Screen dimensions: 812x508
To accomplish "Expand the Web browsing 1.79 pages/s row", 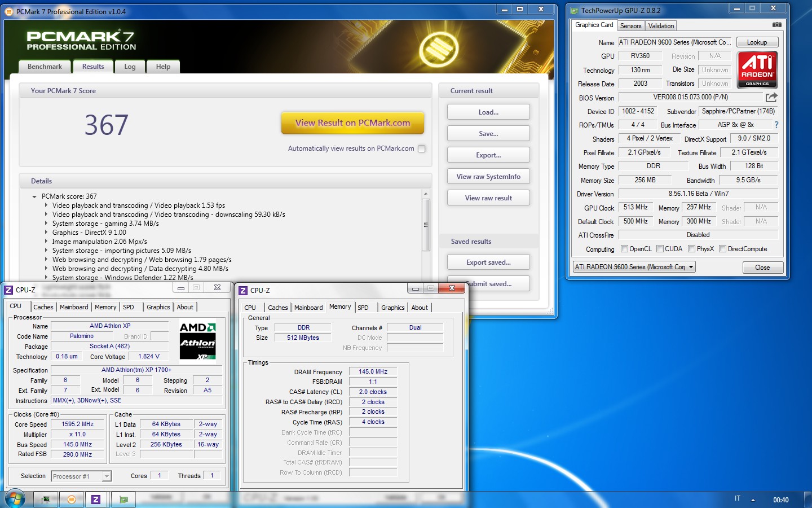I will pos(46,260).
